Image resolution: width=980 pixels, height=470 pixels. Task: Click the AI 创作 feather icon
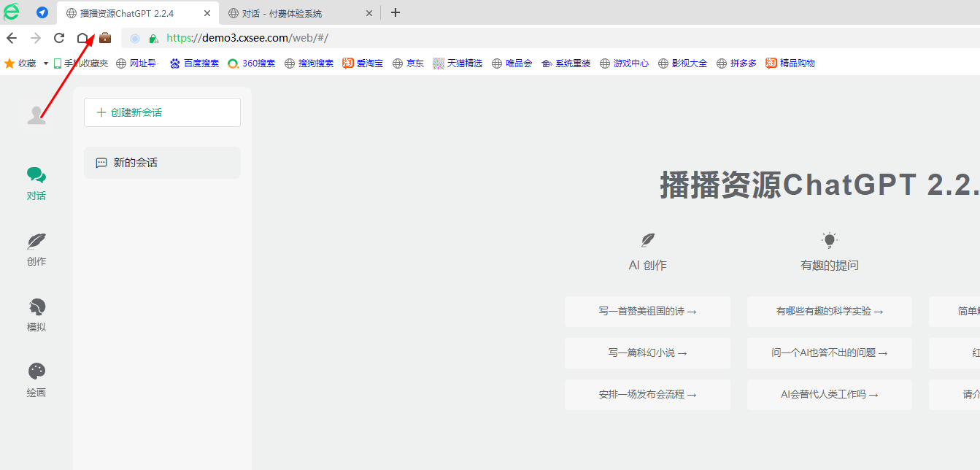pyautogui.click(x=647, y=240)
